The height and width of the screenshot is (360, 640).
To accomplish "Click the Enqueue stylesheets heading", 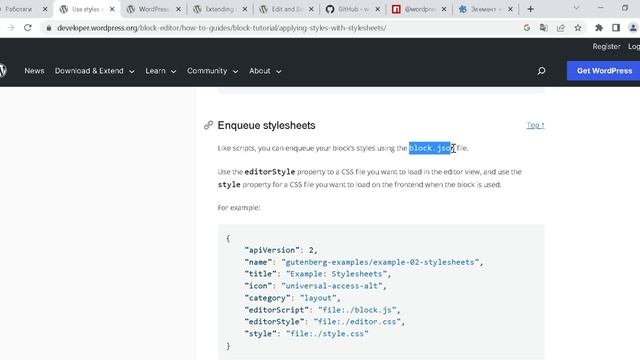I will 266,125.
